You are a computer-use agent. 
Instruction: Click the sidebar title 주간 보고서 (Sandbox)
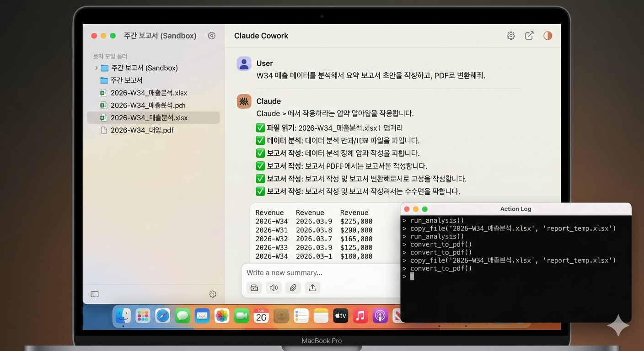160,36
